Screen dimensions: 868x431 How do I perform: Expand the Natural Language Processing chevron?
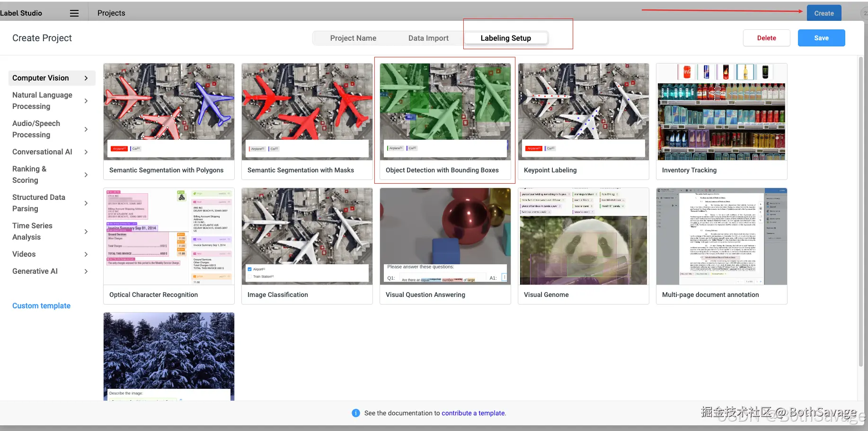(x=86, y=101)
